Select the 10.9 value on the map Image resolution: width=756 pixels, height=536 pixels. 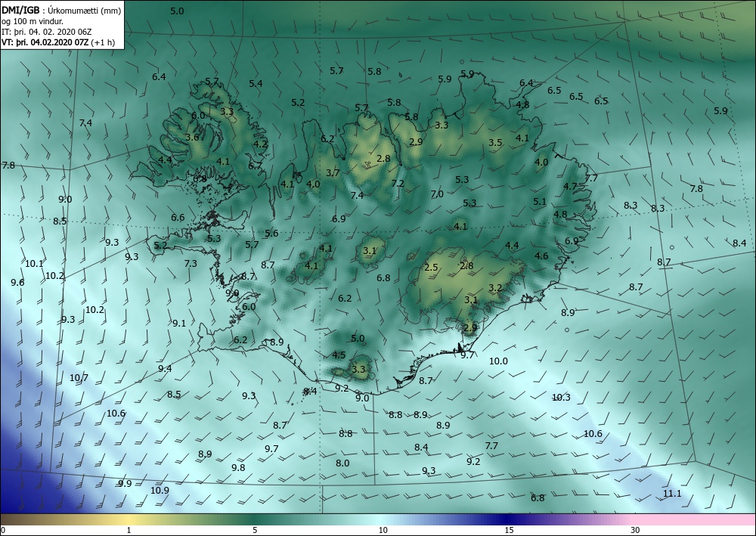(x=160, y=490)
